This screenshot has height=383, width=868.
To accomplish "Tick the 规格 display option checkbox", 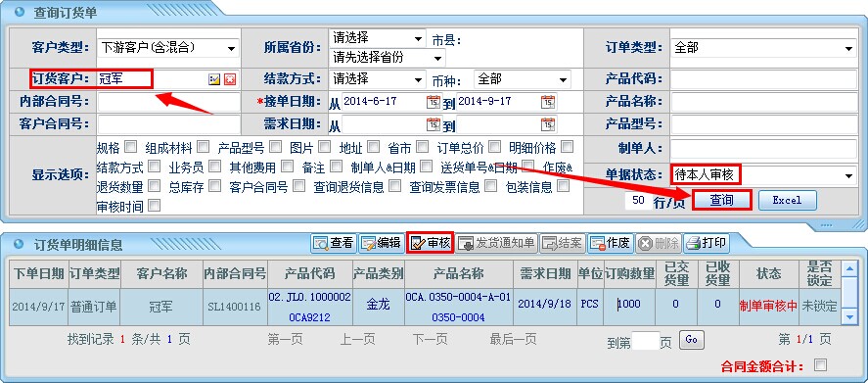I will (x=131, y=147).
